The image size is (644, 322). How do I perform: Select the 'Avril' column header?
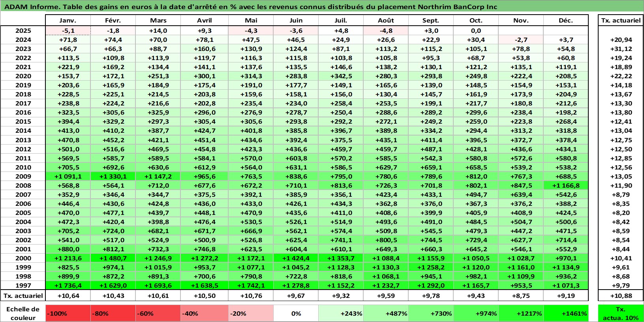coord(205,21)
